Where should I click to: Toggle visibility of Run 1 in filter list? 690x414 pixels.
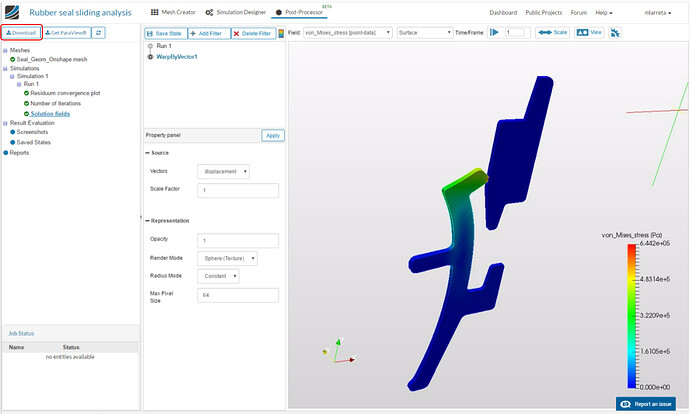[150, 46]
